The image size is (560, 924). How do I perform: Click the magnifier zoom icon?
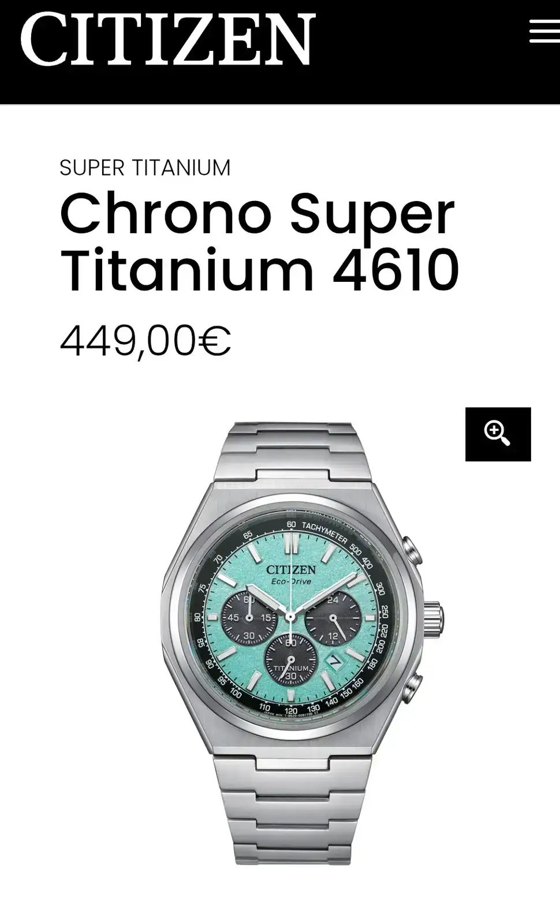click(x=498, y=434)
